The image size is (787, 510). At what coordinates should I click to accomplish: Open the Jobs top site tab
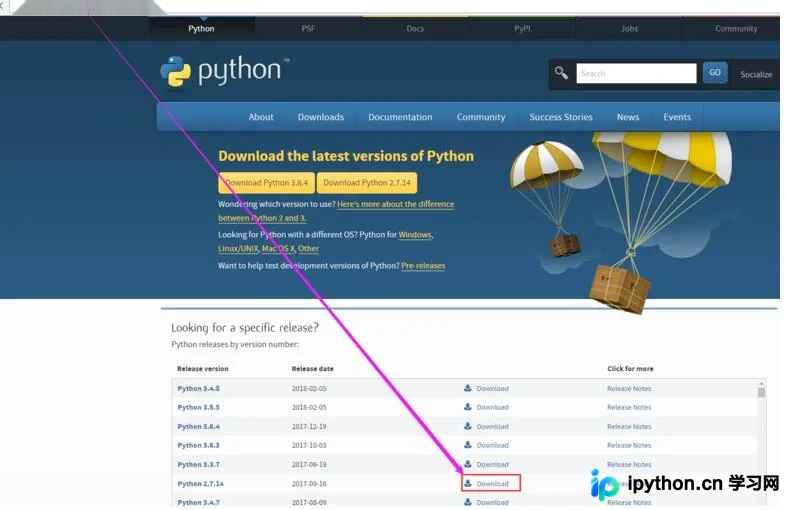629,29
